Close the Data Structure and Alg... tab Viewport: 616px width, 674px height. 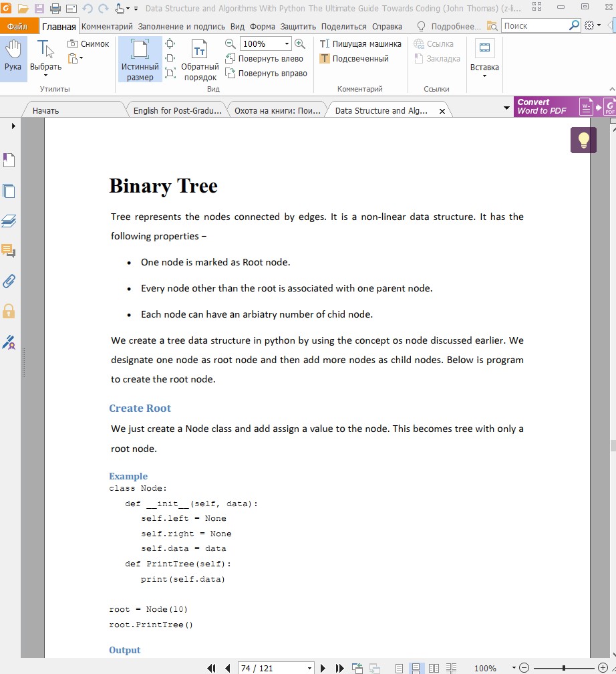click(442, 111)
